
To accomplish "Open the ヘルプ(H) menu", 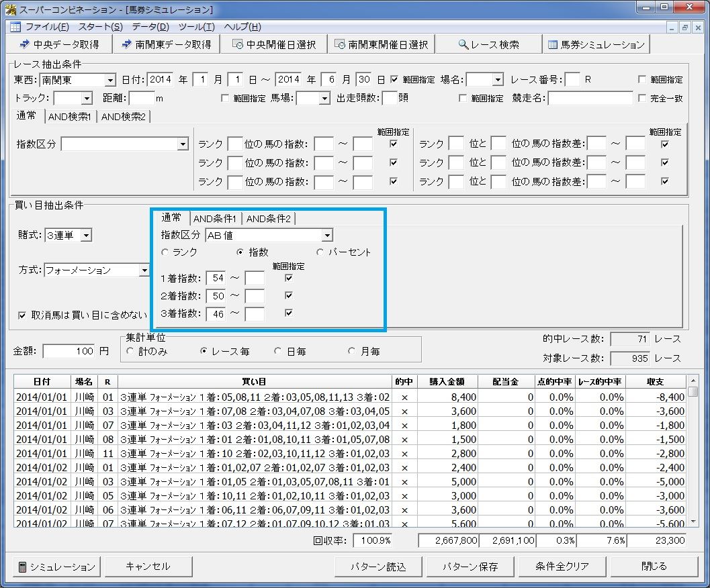I will click(x=242, y=27).
